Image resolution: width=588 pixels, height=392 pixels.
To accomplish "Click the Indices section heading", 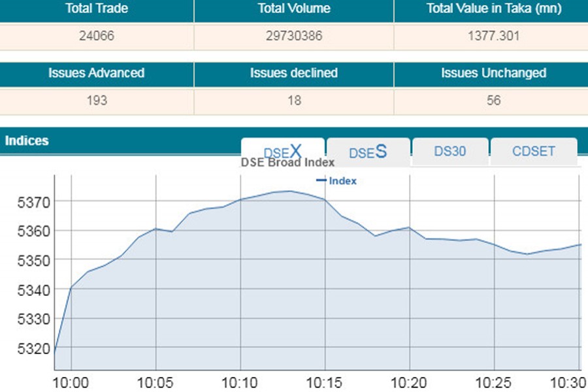I will pyautogui.click(x=27, y=140).
